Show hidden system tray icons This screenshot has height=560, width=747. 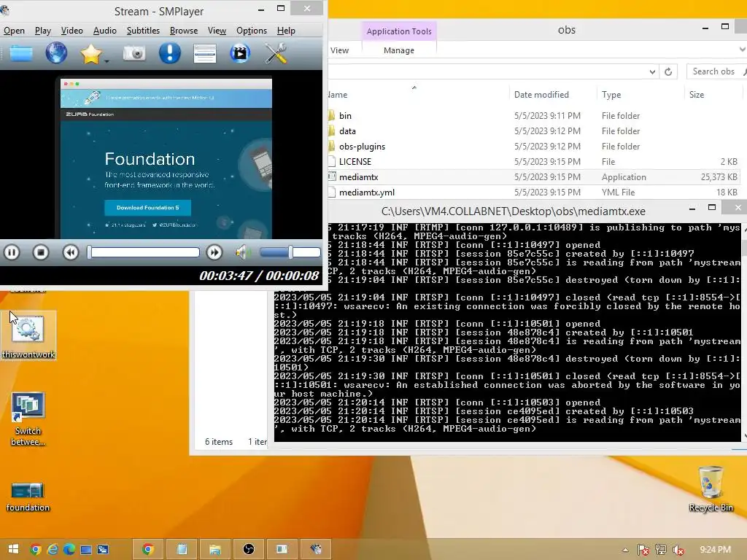(x=625, y=550)
